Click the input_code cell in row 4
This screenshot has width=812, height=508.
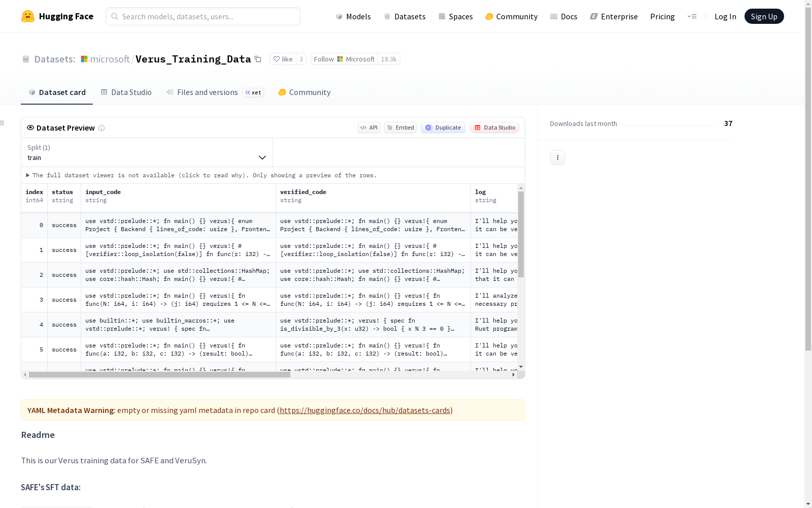(x=178, y=325)
